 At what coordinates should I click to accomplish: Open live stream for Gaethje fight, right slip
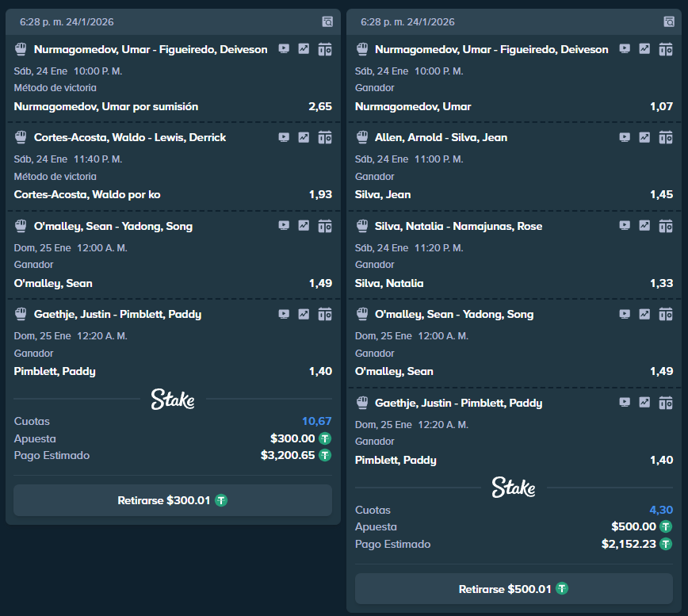625,402
